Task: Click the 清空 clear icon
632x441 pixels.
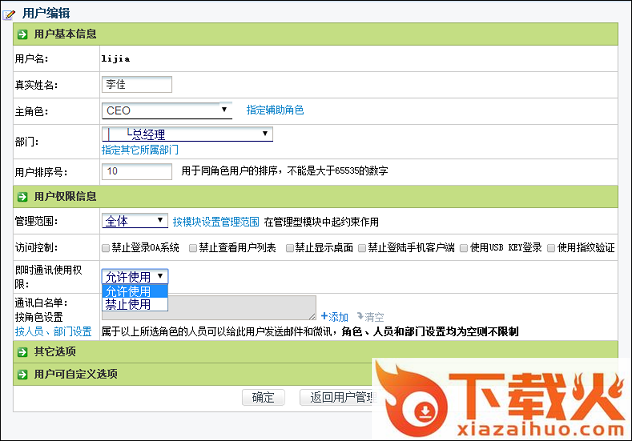Action: [357, 316]
